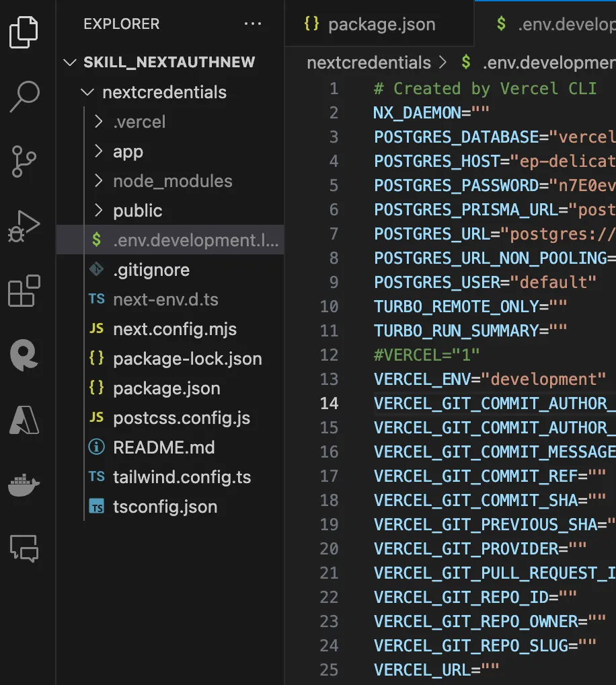
Task: Collapse the nextcredentials folder
Action: click(x=164, y=92)
